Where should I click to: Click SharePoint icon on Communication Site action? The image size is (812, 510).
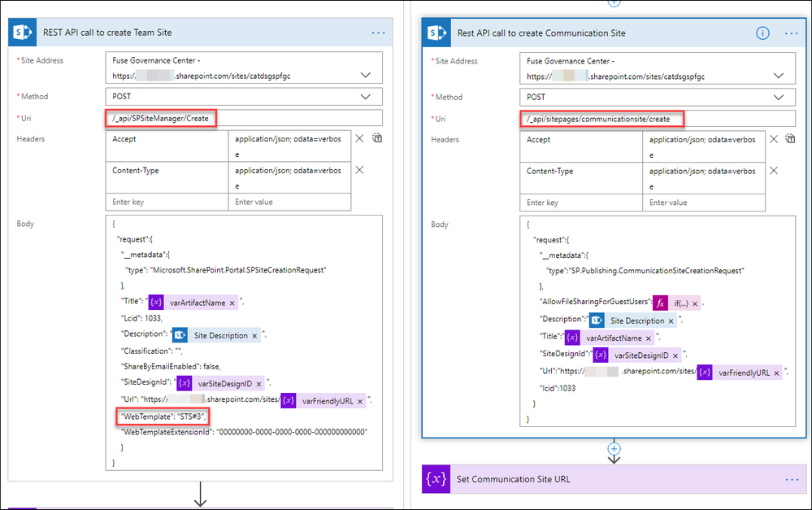click(x=436, y=33)
